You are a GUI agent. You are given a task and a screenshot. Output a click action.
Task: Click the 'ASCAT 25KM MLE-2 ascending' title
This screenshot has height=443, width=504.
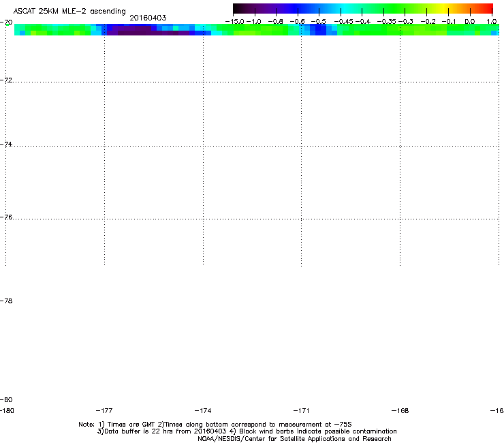(69, 12)
